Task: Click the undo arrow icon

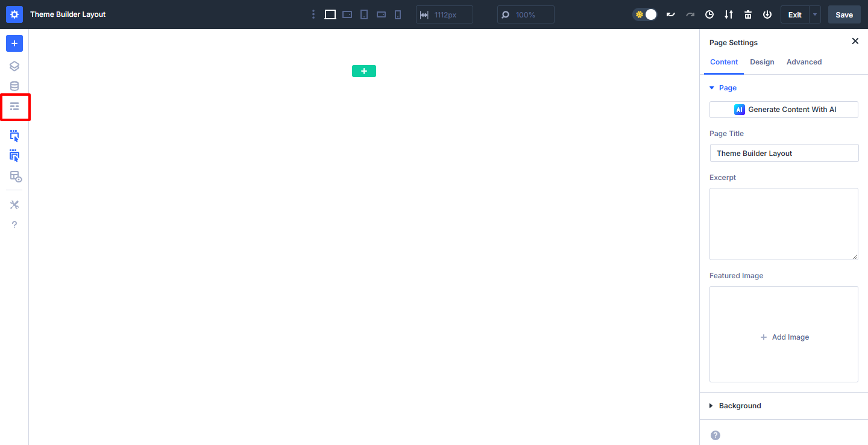Action: pos(671,14)
